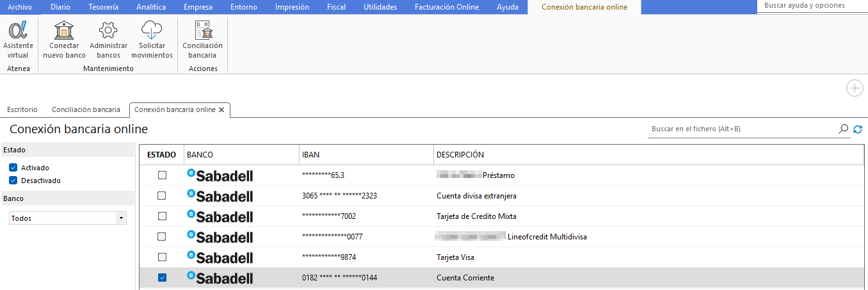Sort by the IBAN column header
The height and width of the screenshot is (290, 868).
pyautogui.click(x=366, y=155)
